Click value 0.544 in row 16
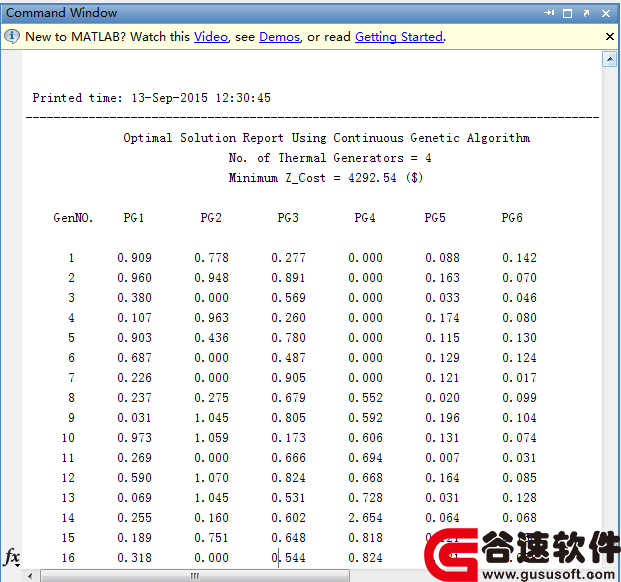The width and height of the screenshot is (621, 582). point(288,557)
